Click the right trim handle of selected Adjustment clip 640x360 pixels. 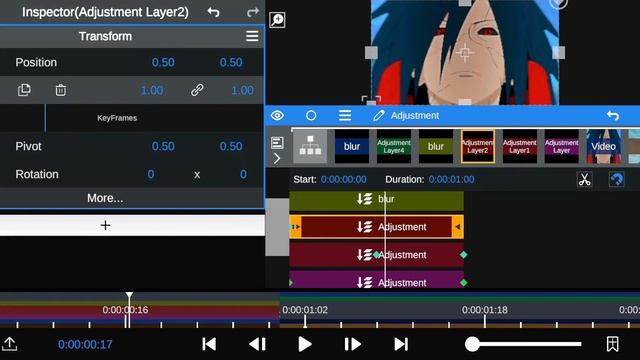[458, 227]
